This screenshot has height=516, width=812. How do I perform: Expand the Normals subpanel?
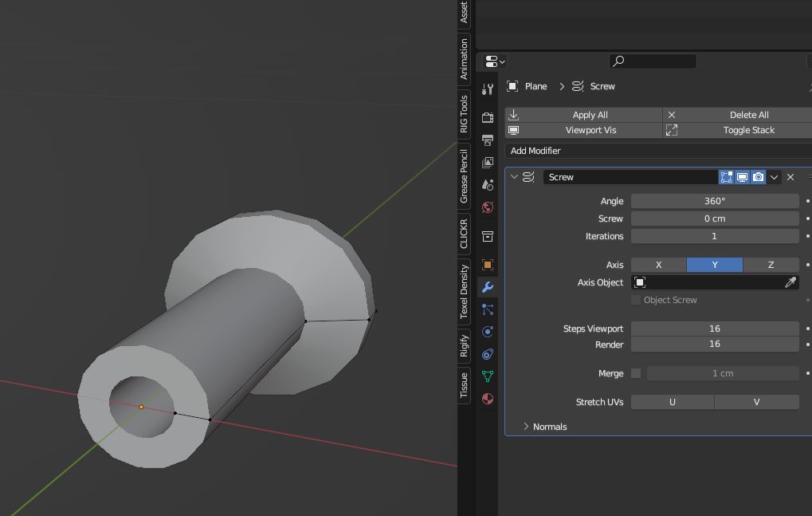(x=527, y=427)
